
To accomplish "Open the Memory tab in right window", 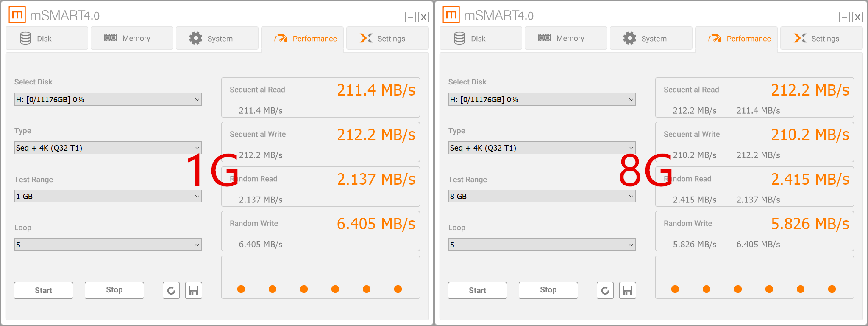I will point(566,39).
